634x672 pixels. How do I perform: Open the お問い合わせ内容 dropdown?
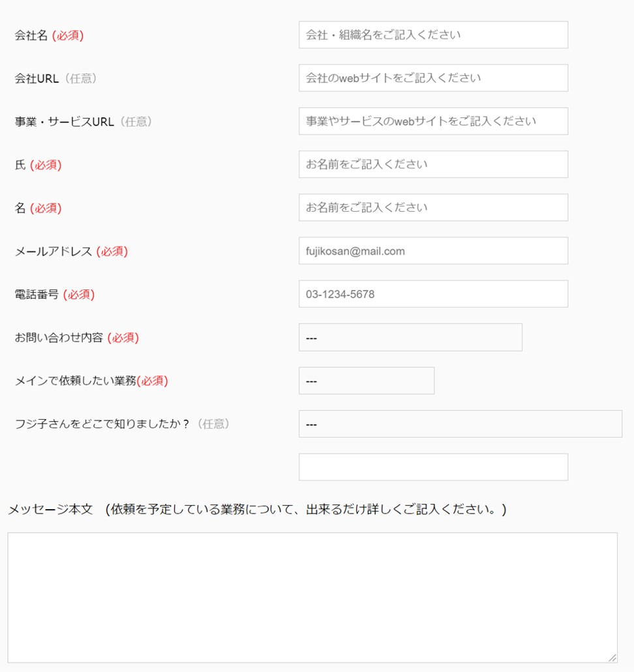(410, 337)
